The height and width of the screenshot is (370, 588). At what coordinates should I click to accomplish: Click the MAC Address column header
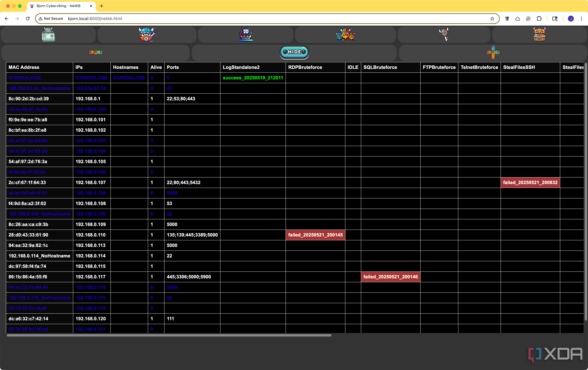pyautogui.click(x=40, y=67)
